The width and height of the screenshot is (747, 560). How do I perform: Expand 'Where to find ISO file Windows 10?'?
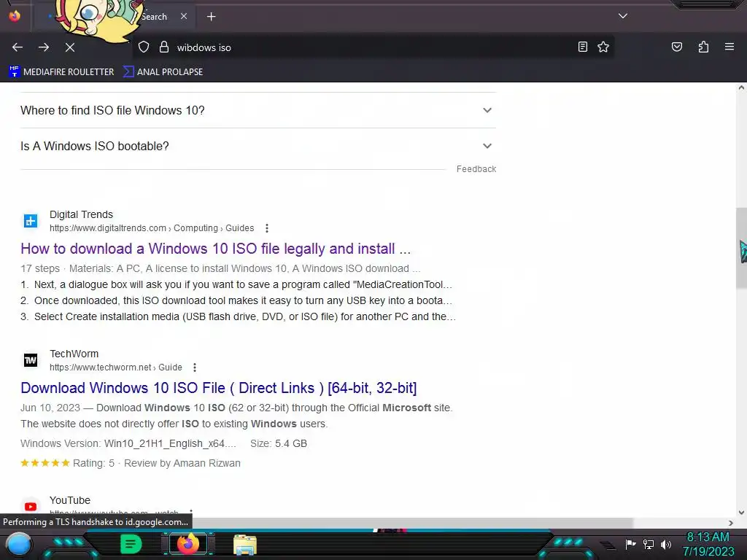click(258, 111)
